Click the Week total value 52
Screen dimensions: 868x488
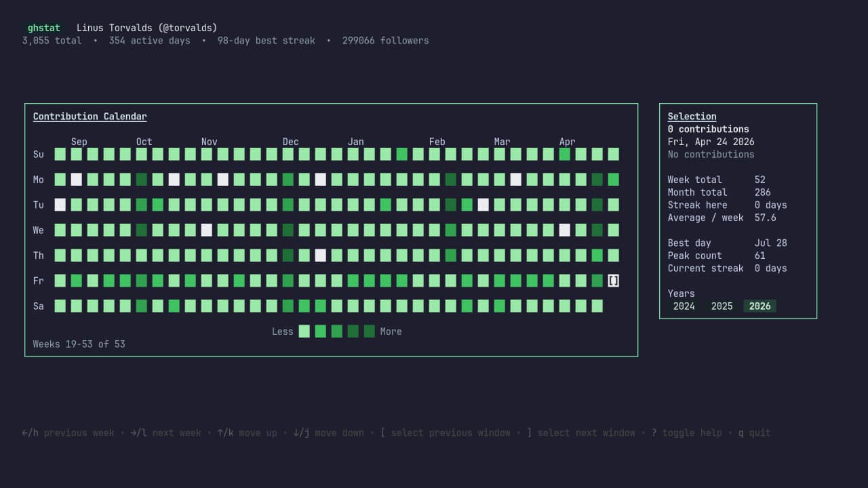tap(759, 180)
